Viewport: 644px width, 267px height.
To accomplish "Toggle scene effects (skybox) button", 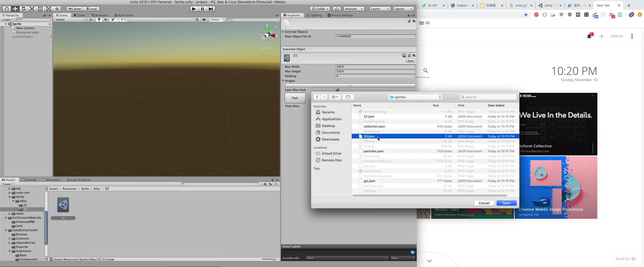I will tap(113, 20).
